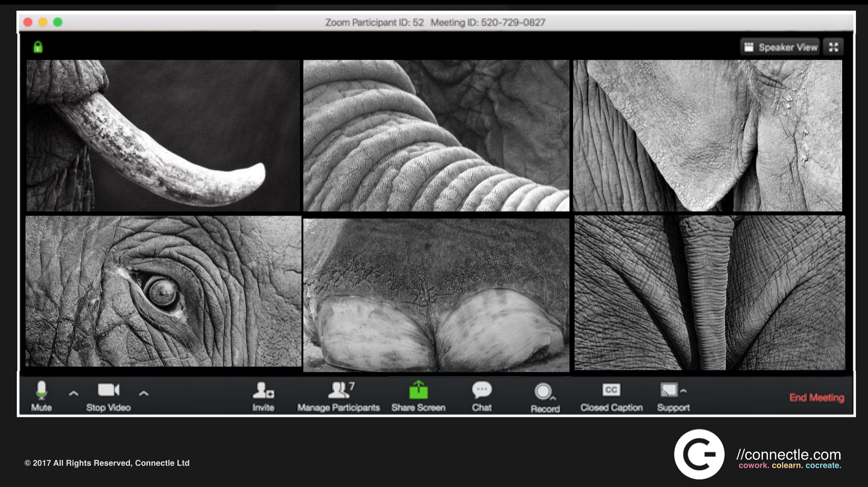
Task: Stop Video camera toggle
Action: (x=108, y=391)
